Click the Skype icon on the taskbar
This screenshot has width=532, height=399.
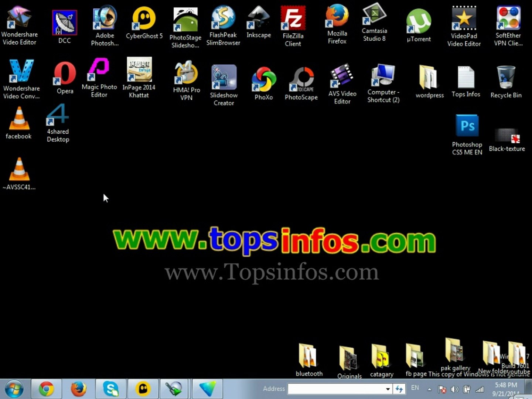tap(111, 389)
